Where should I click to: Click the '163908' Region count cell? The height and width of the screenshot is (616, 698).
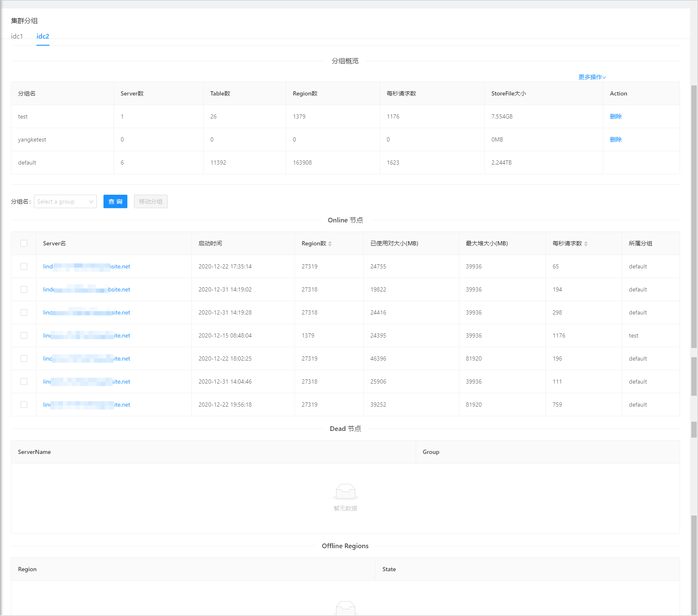(x=302, y=162)
